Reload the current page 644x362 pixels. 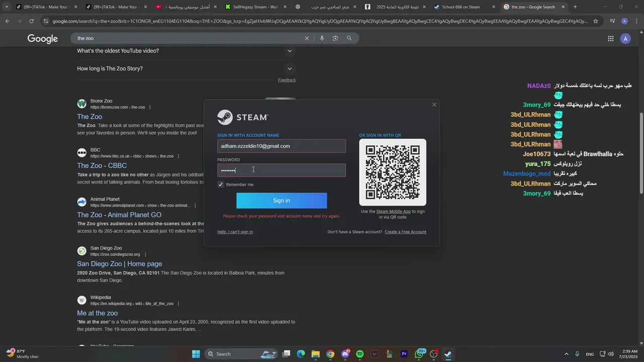tap(31, 21)
